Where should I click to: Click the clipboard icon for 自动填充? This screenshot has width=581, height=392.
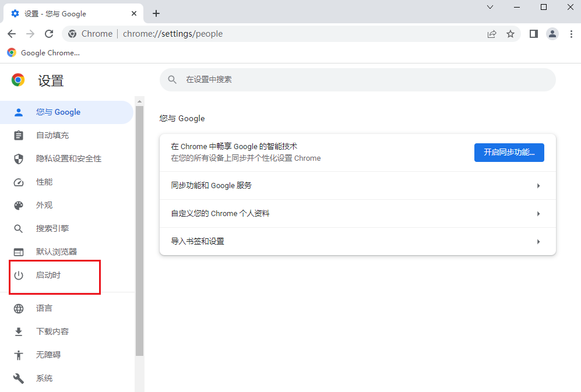click(19, 135)
